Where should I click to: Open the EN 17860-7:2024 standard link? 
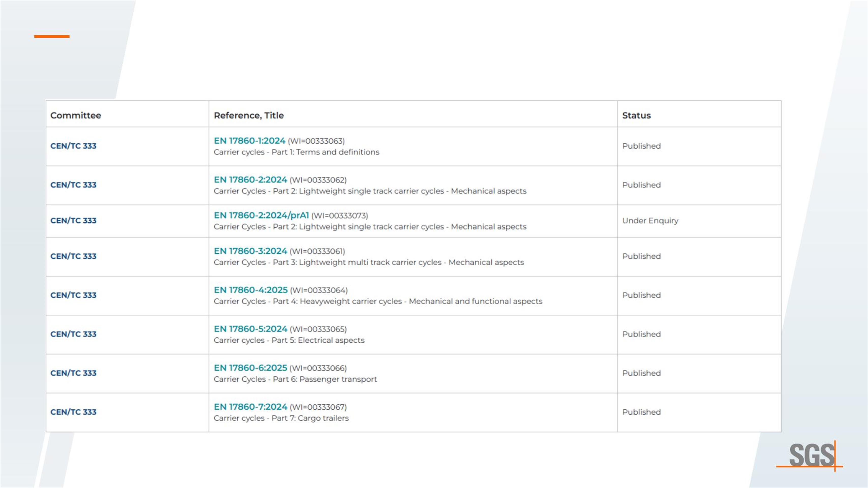(x=250, y=407)
